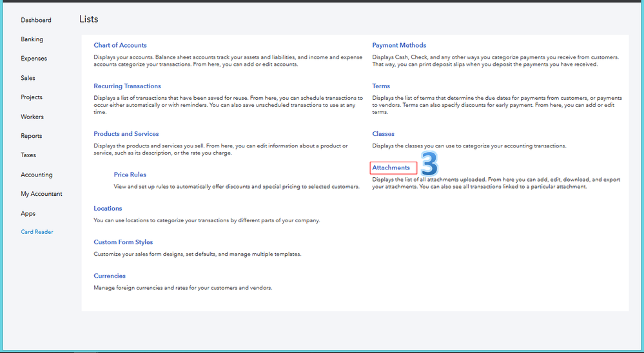Open Custom Form Styles
Viewport: 644px width, 353px height.
[x=123, y=242]
